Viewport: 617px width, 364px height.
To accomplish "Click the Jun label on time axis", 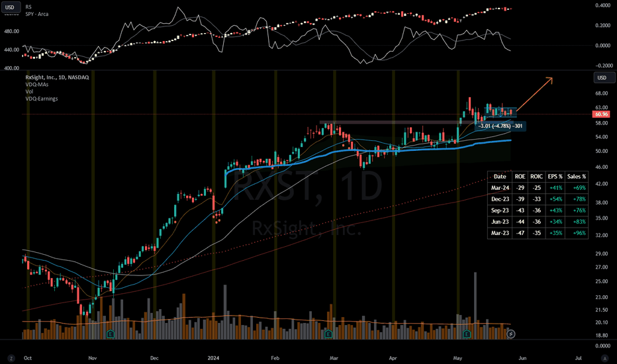I will (x=522, y=358).
